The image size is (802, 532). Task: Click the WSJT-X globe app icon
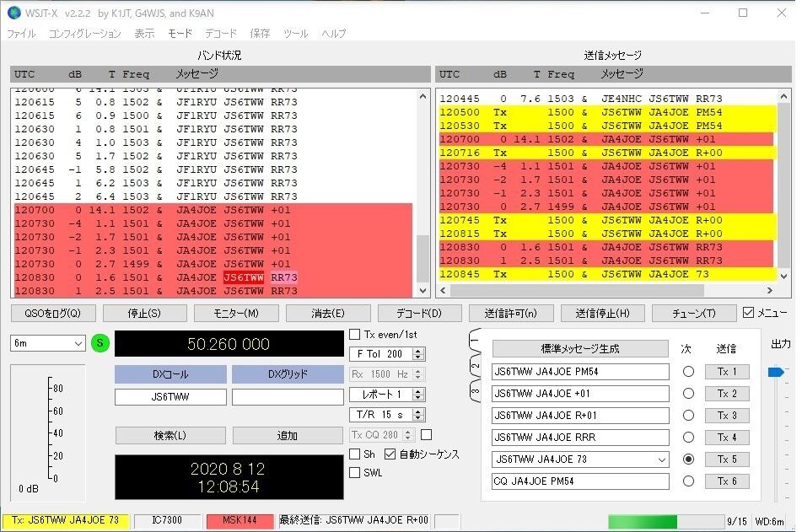[14, 13]
